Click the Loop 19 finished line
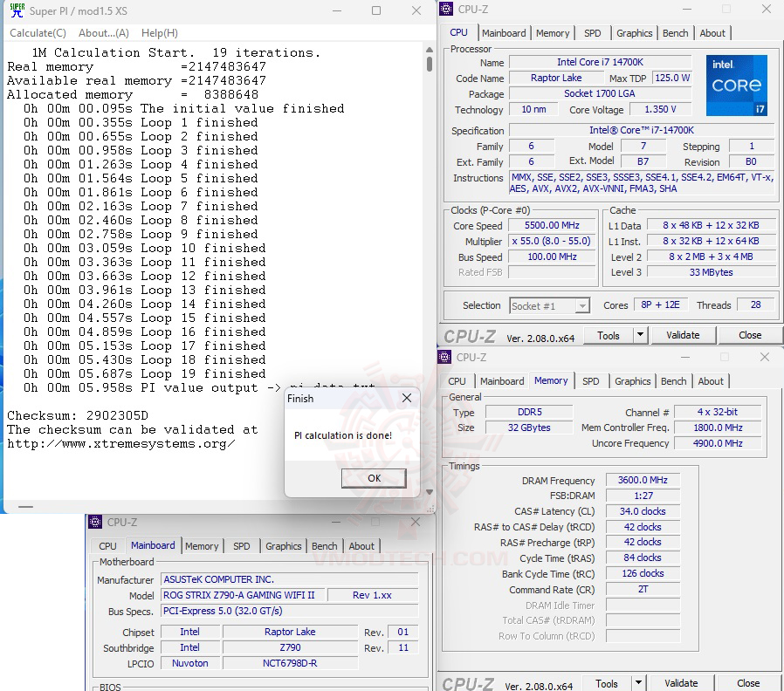Image resolution: width=784 pixels, height=691 pixels. (145, 373)
